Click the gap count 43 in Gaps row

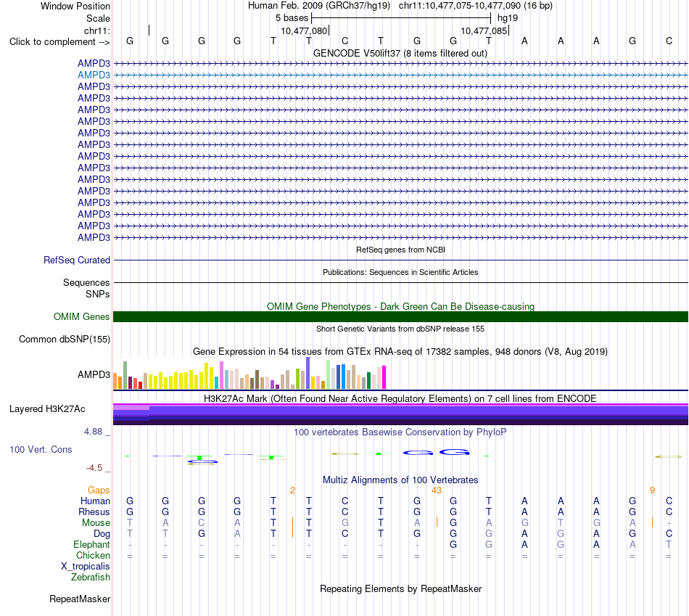[x=437, y=490]
